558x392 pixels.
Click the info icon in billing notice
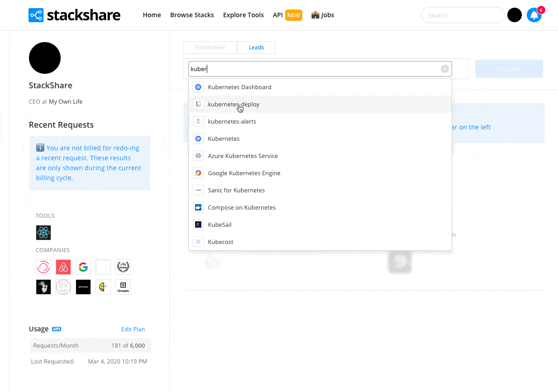(x=40, y=148)
